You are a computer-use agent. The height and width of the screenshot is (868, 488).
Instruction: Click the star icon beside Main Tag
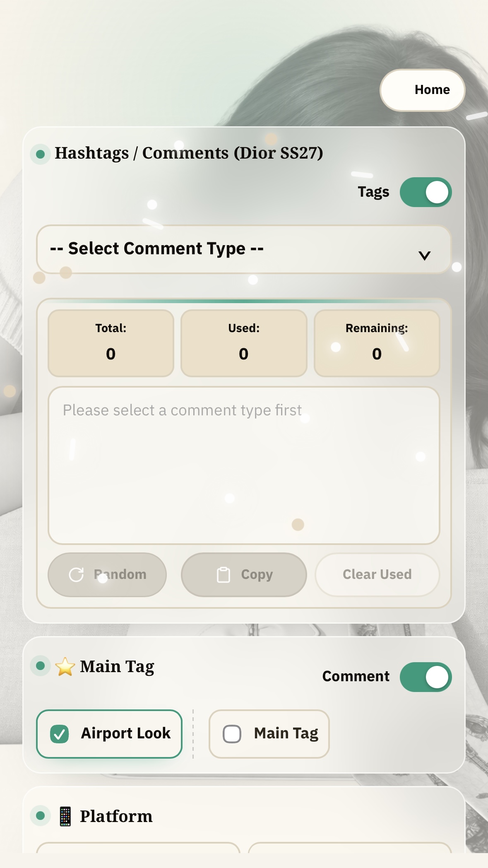coord(65,667)
